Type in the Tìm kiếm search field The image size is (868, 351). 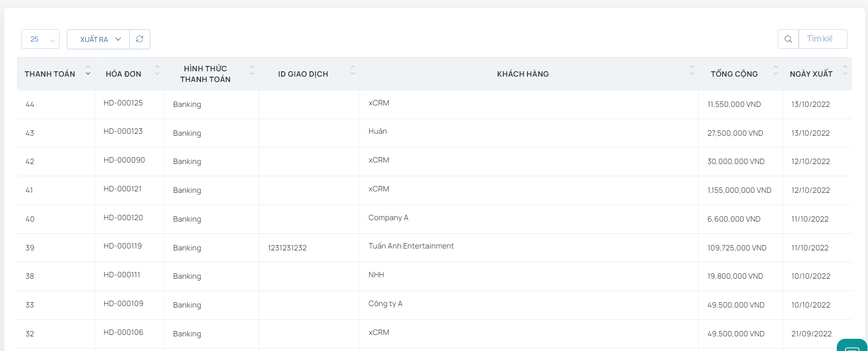(823, 39)
